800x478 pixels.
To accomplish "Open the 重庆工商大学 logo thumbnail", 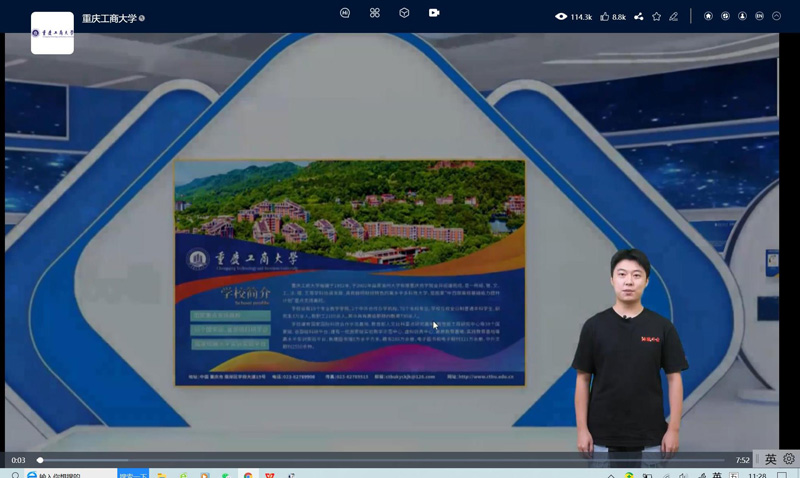I will 52,33.
